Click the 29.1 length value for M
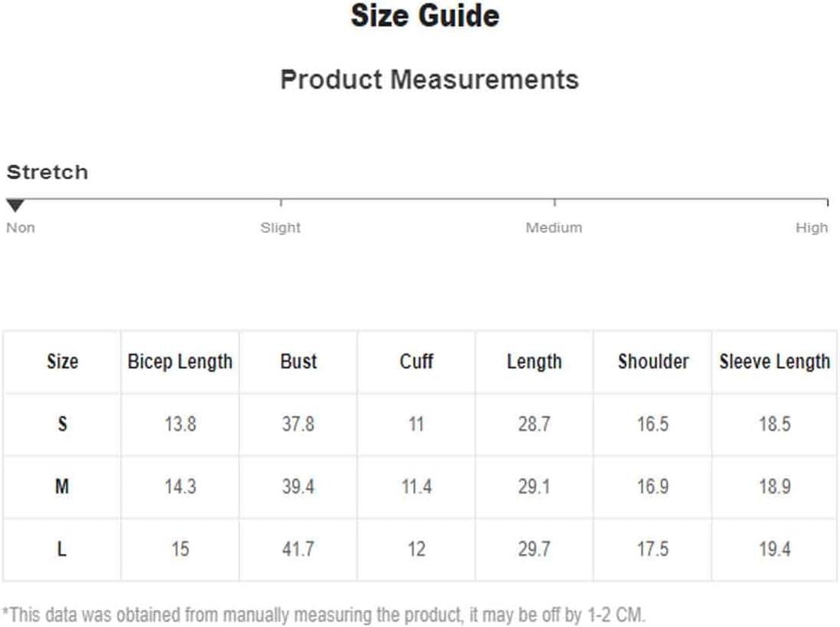The image size is (840, 627). click(534, 486)
